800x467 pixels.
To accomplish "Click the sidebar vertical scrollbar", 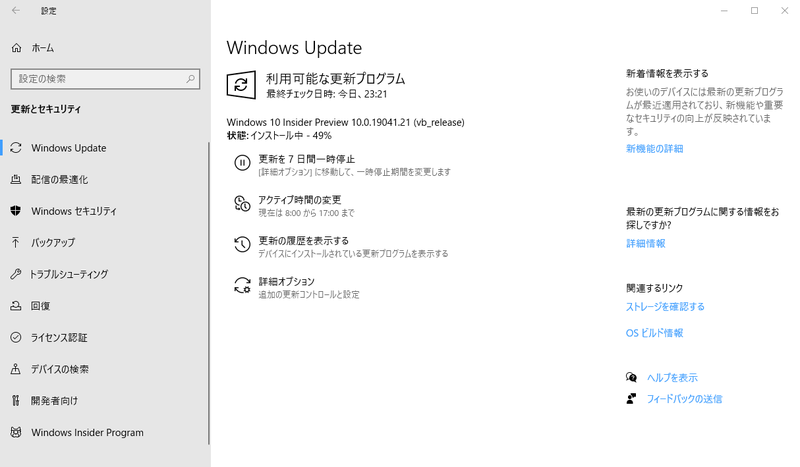I will click(209, 293).
